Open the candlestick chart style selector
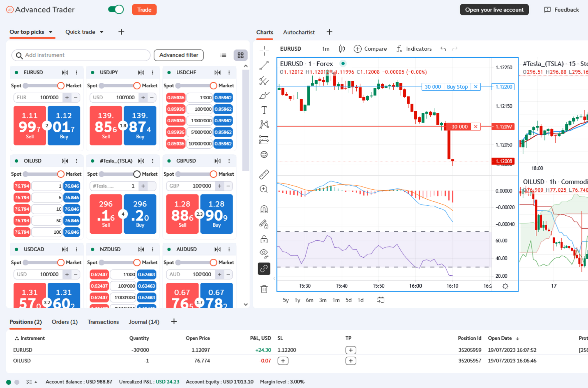 pos(342,49)
